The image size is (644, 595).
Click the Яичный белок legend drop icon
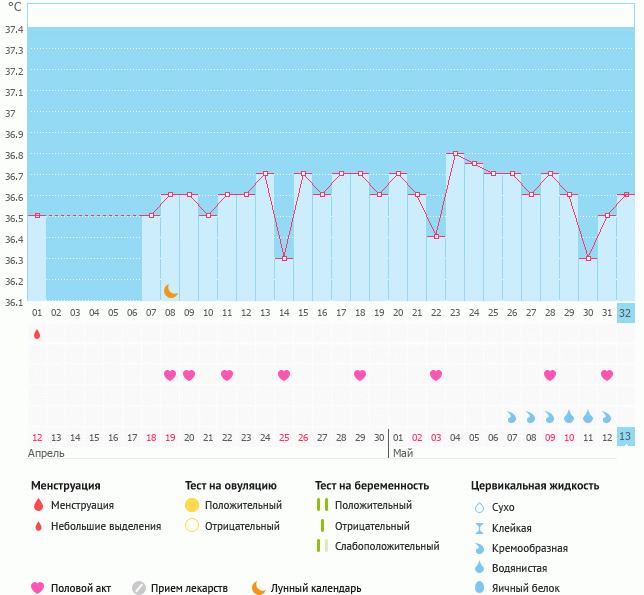[x=479, y=588]
